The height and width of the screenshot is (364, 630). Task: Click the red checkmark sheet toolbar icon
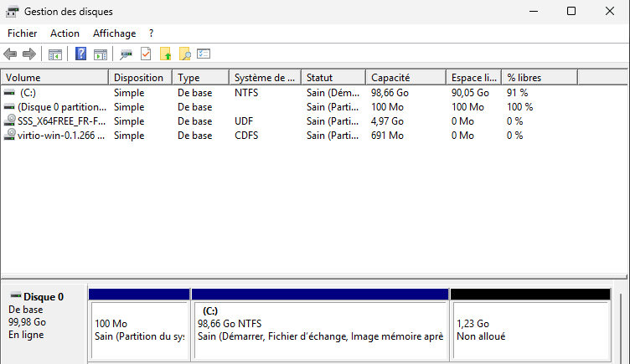(146, 54)
